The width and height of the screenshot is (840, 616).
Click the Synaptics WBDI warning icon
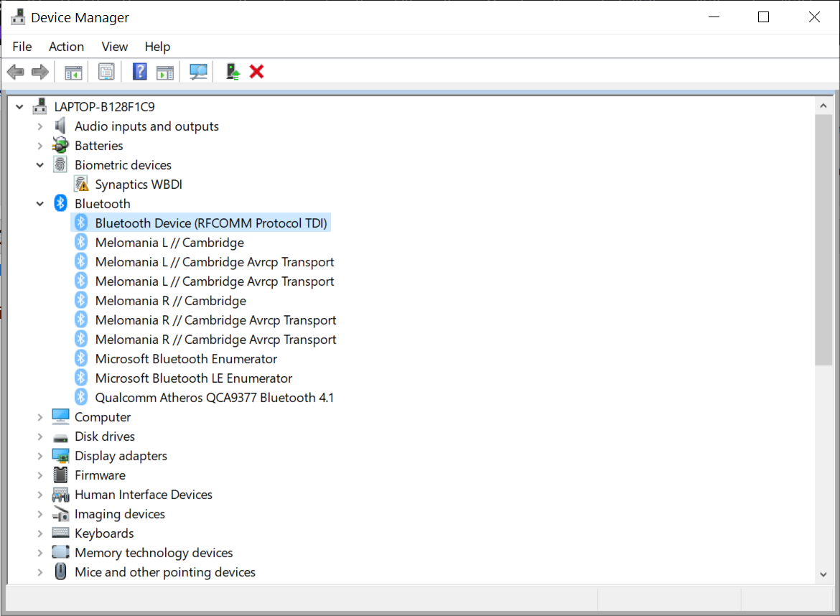pos(81,184)
